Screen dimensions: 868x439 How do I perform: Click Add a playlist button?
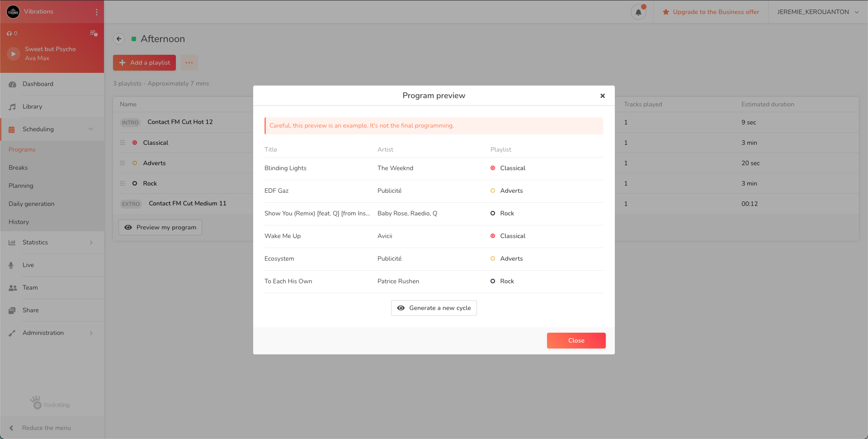pos(144,62)
